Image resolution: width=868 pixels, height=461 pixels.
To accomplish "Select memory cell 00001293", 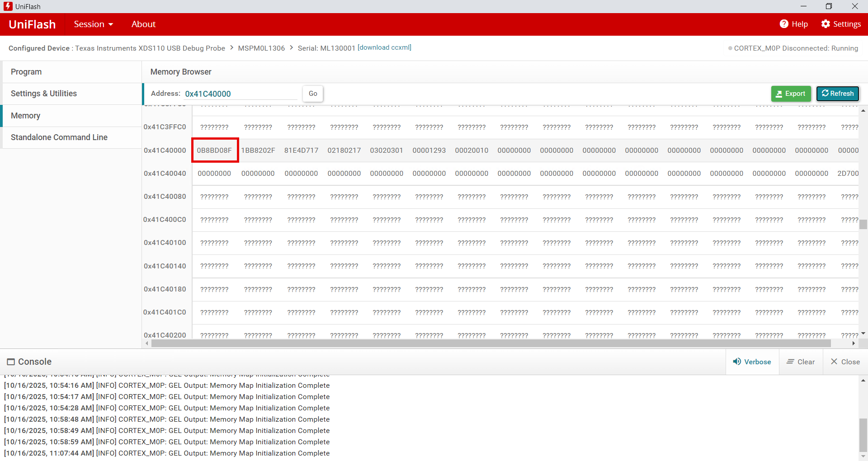I will coord(429,151).
